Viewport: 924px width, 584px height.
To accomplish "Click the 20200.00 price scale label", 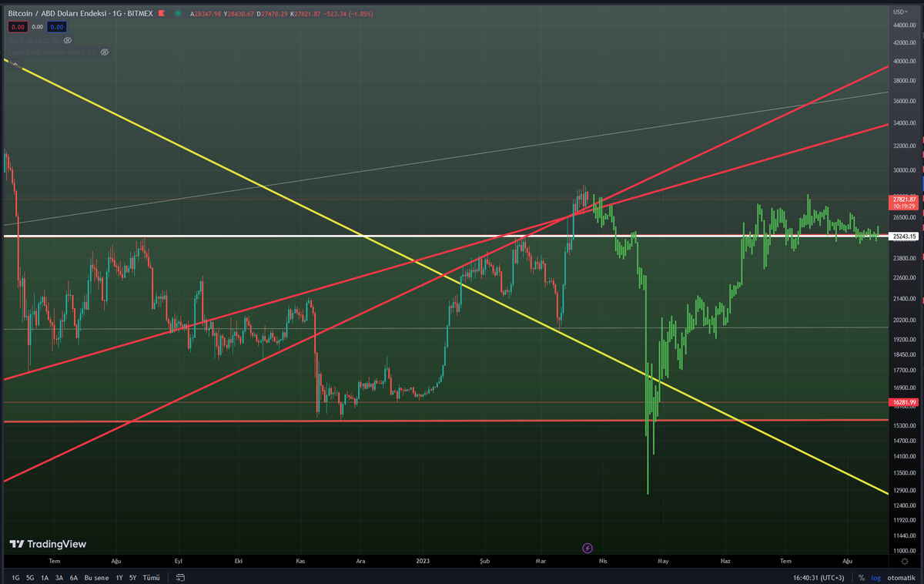I will 904,320.
